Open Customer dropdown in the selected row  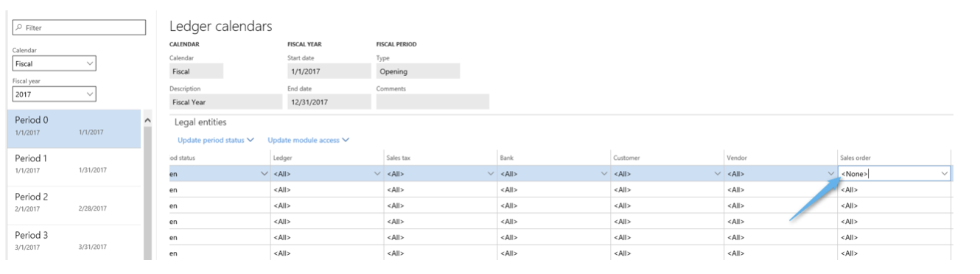pyautogui.click(x=718, y=174)
